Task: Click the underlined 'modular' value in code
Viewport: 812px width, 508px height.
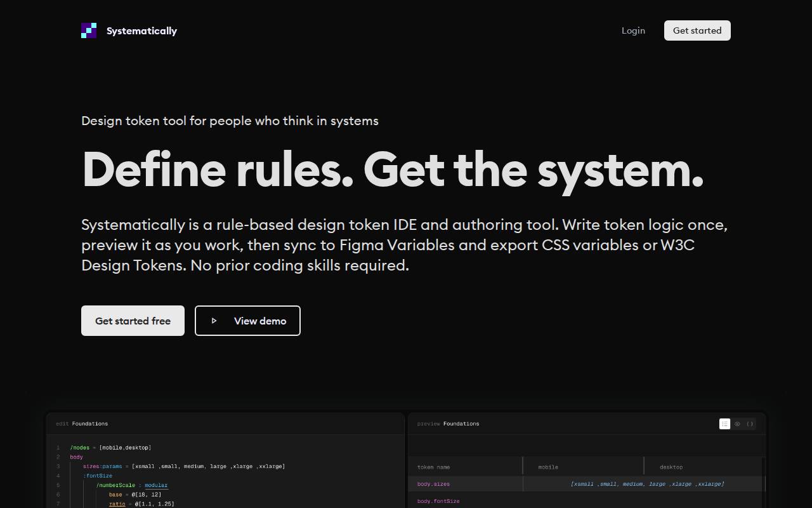Action: click(156, 485)
